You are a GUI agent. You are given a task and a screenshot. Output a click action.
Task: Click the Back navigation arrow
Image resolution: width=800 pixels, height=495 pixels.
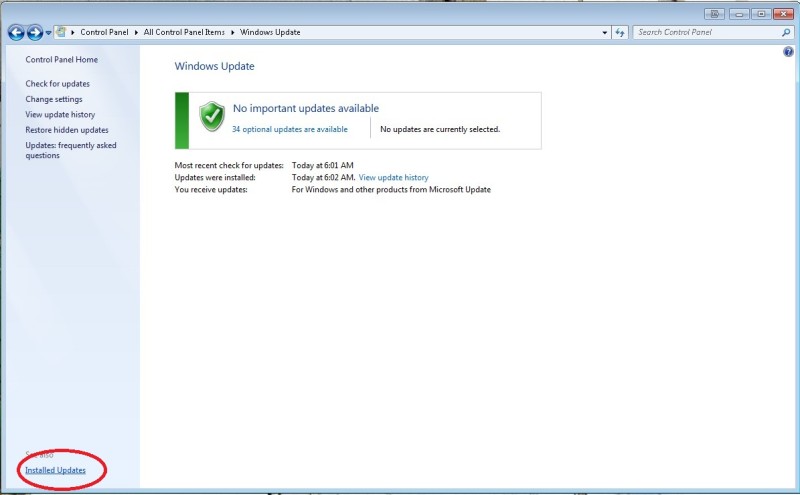pyautogui.click(x=16, y=33)
